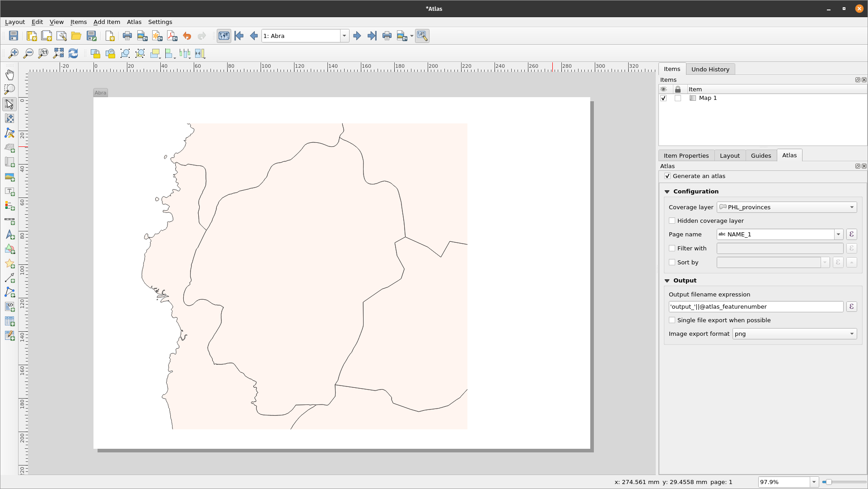Image resolution: width=868 pixels, height=489 pixels.
Task: Click the Zoom in toolbar icon
Action: pos(14,54)
